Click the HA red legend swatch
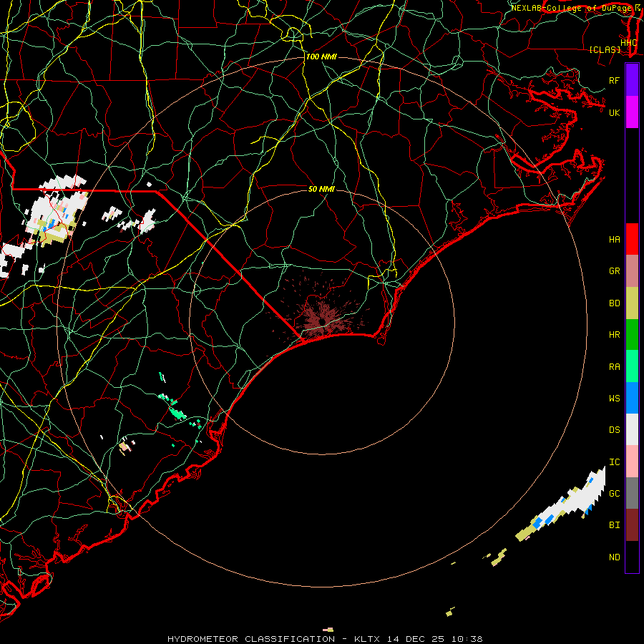Viewport: 644px width, 644px height. click(x=632, y=239)
